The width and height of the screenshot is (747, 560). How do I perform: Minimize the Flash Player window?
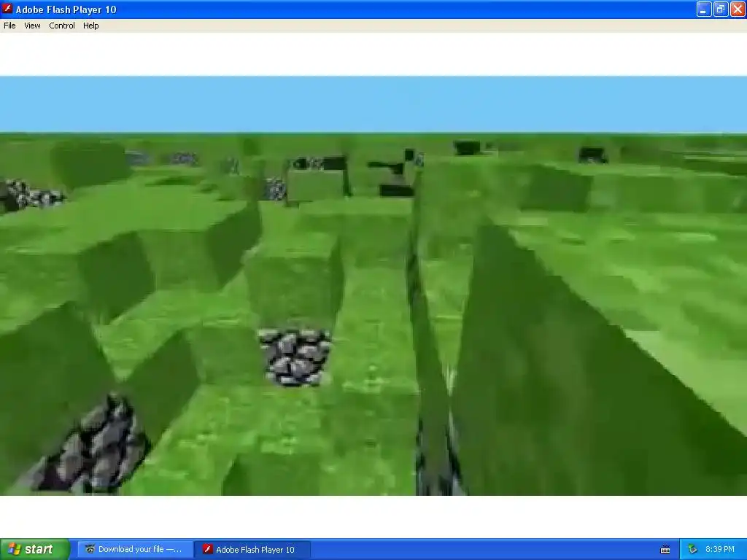704,9
